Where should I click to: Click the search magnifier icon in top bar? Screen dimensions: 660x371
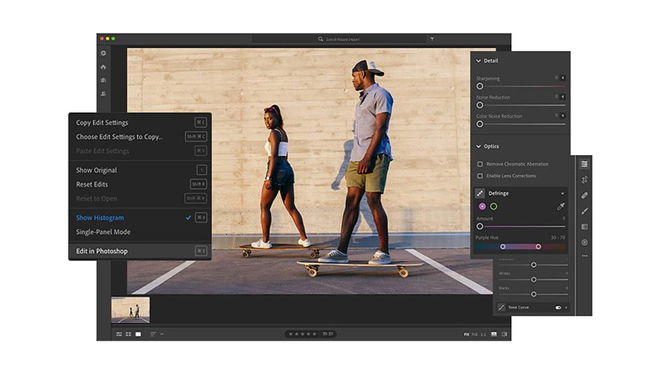(x=320, y=39)
